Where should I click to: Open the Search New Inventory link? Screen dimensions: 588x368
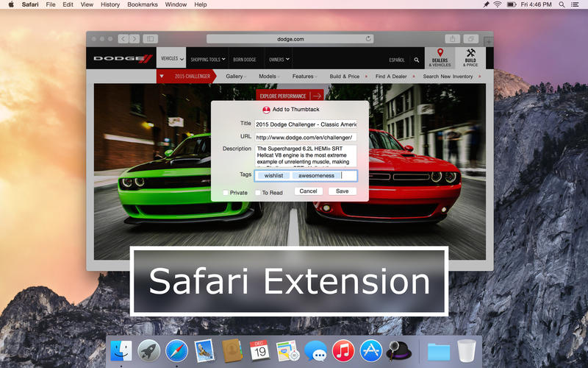pyautogui.click(x=448, y=77)
